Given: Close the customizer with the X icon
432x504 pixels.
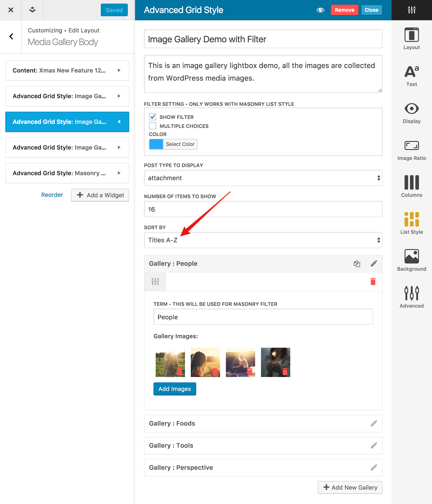Looking at the screenshot, I should (x=11, y=10).
